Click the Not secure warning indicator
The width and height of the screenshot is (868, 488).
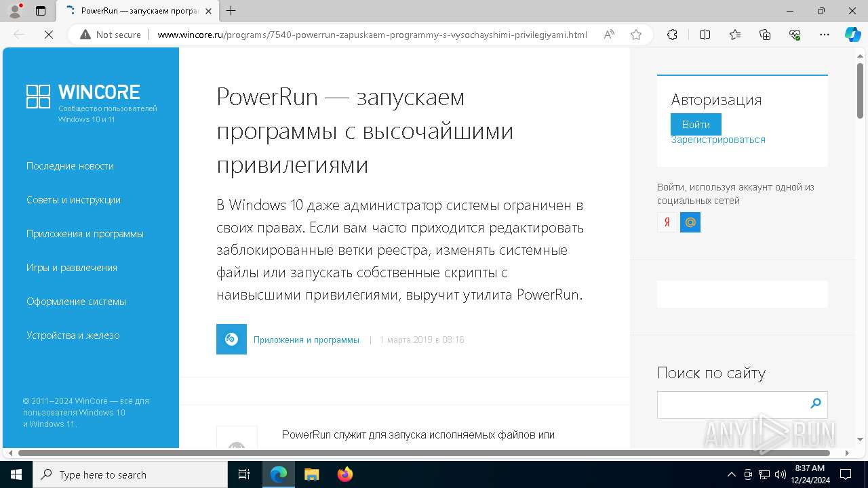[111, 35]
